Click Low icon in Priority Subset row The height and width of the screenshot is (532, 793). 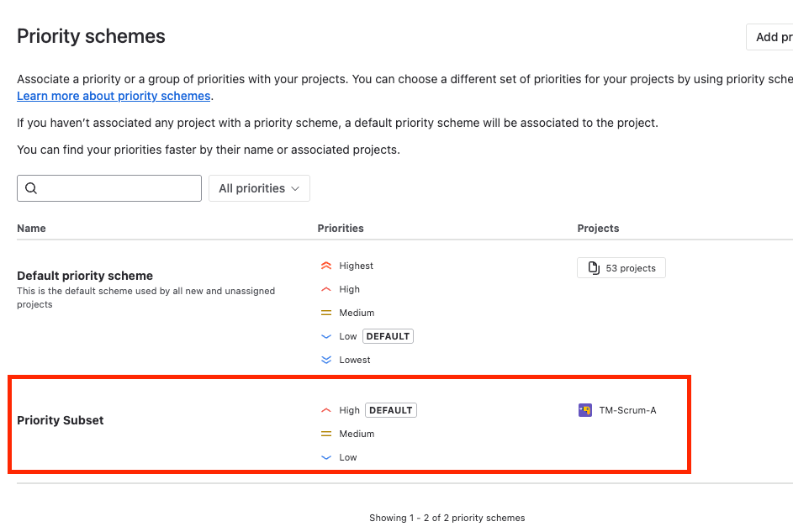click(x=326, y=457)
